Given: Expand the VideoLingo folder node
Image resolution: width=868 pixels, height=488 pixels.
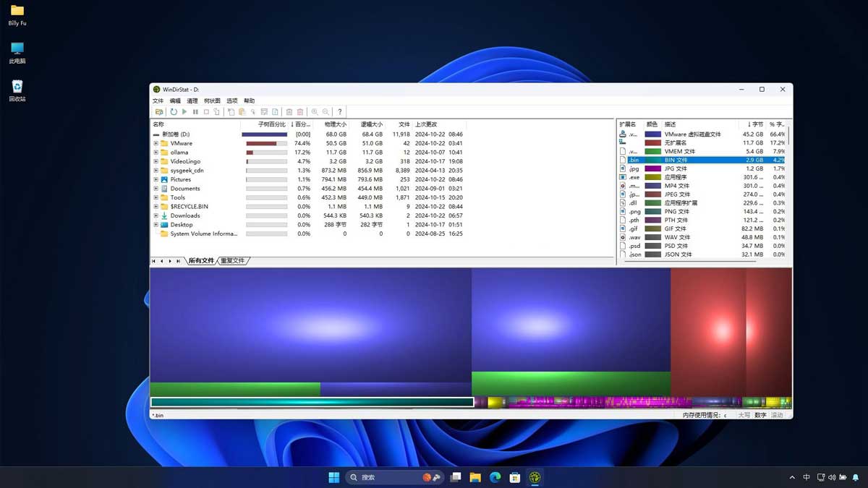Looking at the screenshot, I should pos(156,161).
